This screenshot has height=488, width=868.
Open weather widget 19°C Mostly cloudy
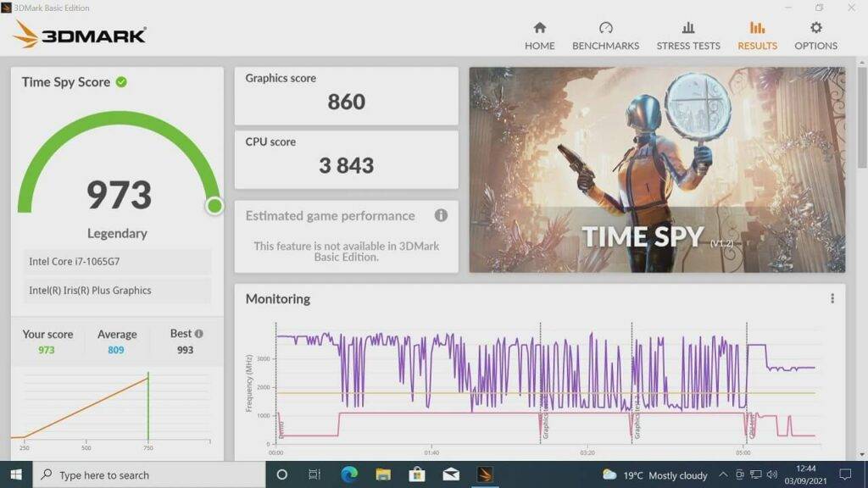pyautogui.click(x=655, y=474)
